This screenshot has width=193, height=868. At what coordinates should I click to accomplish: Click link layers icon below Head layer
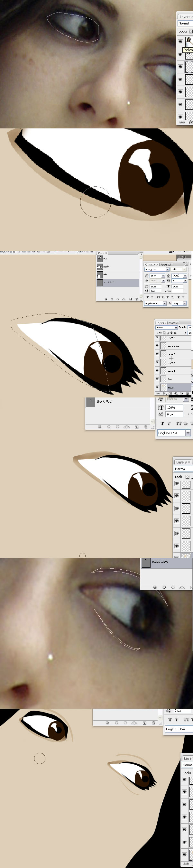point(158,393)
